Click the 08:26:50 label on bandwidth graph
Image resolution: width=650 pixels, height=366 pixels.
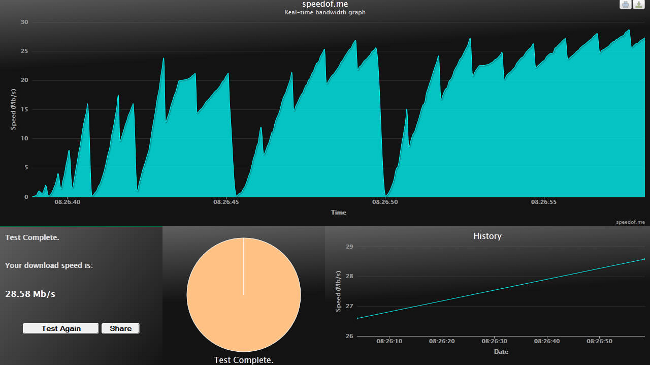click(x=385, y=202)
